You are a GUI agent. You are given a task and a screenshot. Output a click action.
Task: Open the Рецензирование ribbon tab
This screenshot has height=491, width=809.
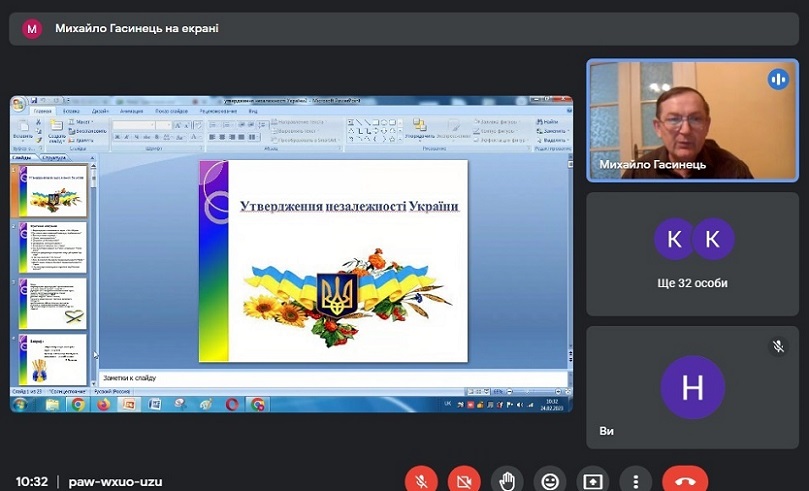click(218, 111)
